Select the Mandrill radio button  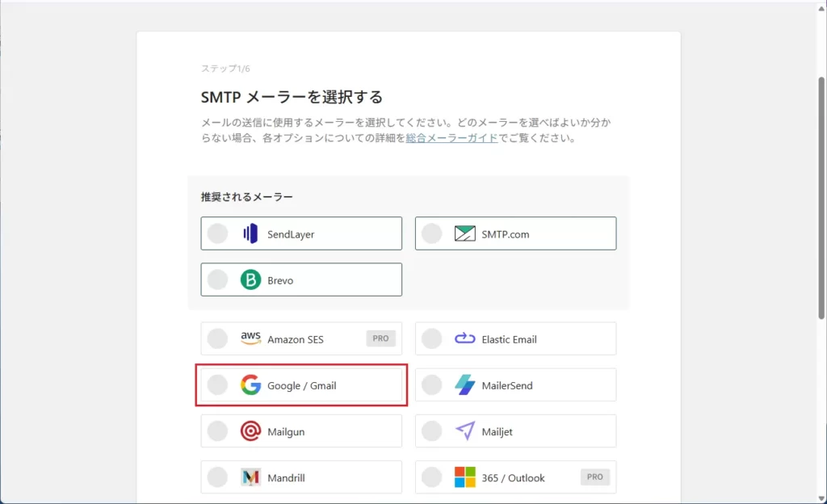coord(217,477)
